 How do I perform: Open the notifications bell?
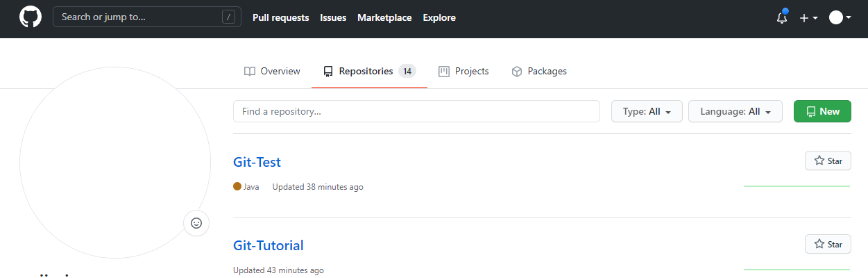click(x=782, y=17)
